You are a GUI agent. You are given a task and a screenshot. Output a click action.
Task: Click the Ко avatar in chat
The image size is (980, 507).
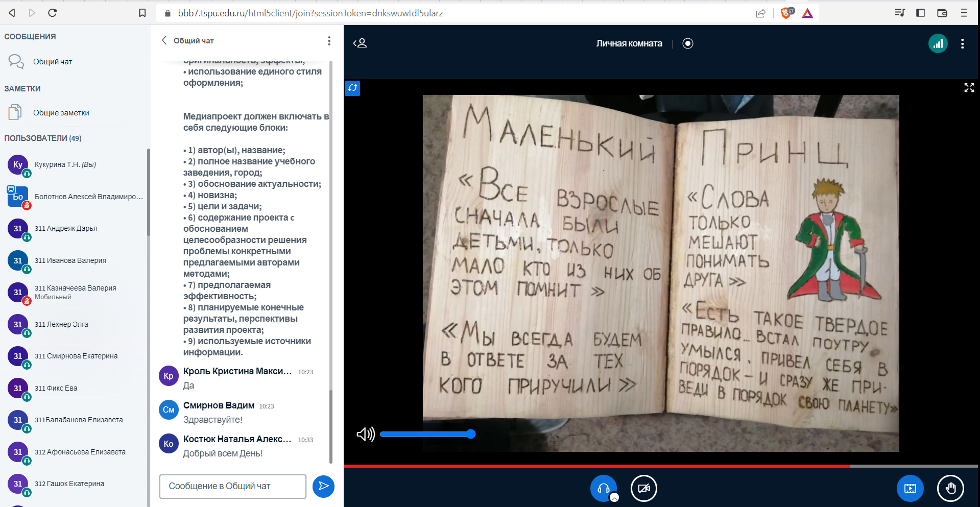169,444
